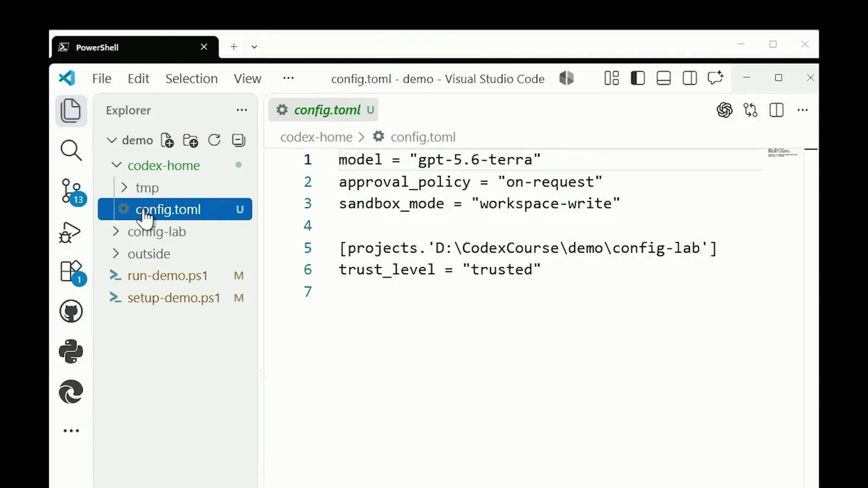The image size is (868, 488).
Task: Click the Copilot icon in title bar
Action: tap(566, 78)
